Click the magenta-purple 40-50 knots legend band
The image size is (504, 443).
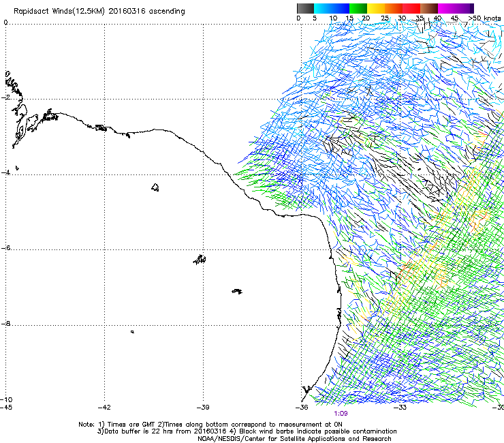[456, 8]
